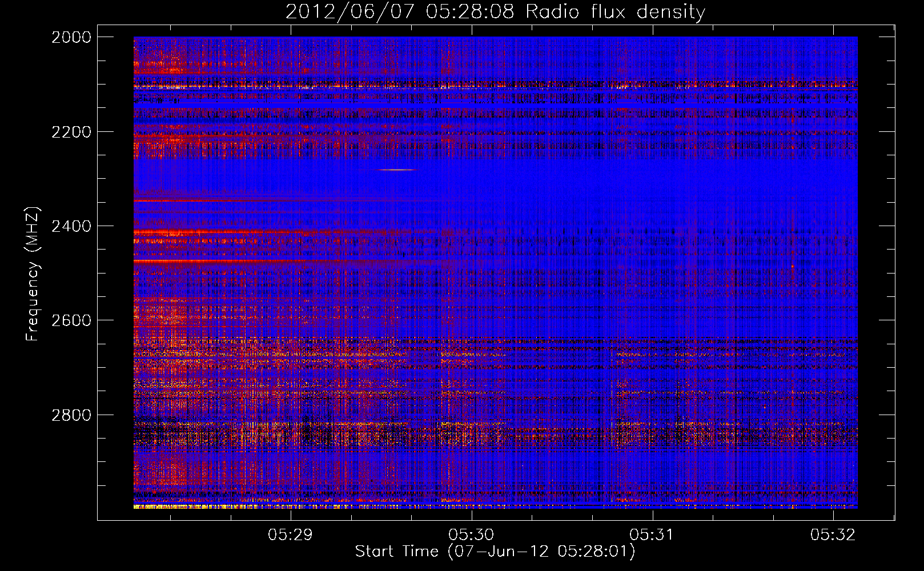Click the 05:31 time tick label
924x571 pixels.
click(x=652, y=534)
